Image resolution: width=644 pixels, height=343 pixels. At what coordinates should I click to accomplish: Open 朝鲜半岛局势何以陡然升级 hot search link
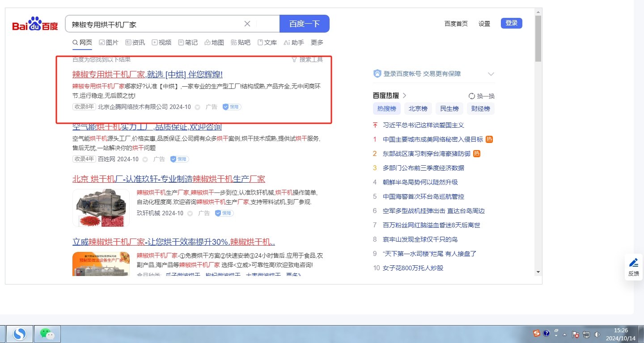click(x=420, y=182)
